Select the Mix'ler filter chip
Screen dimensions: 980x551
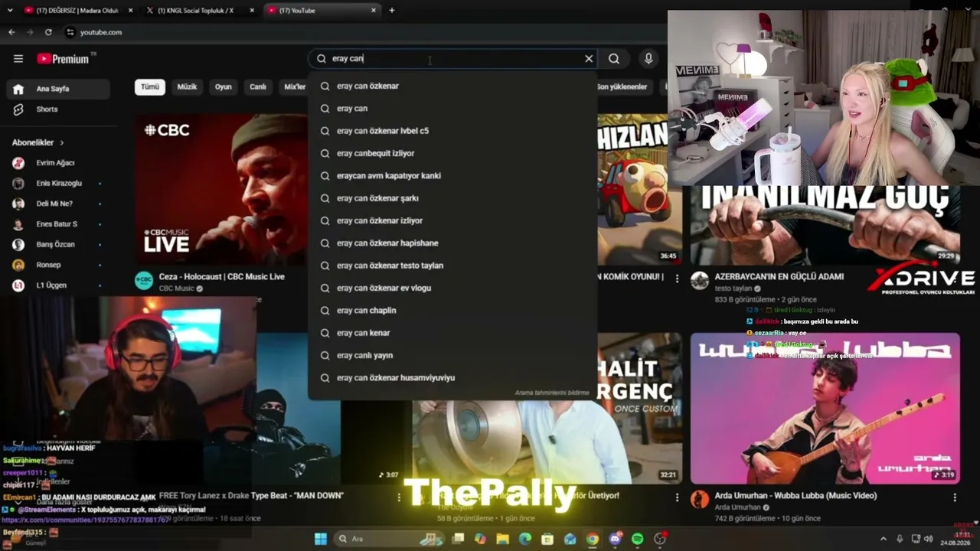(x=295, y=86)
